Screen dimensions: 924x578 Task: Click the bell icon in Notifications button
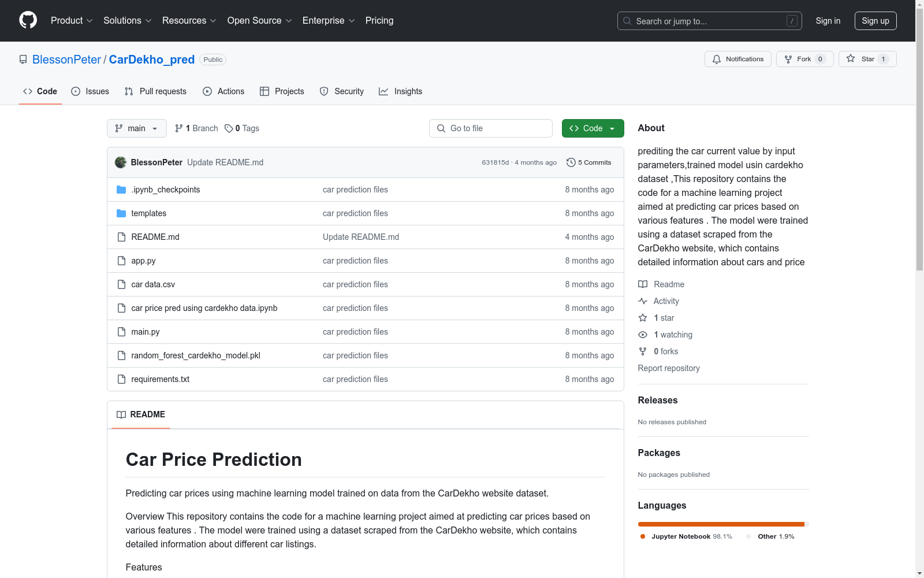717,59
